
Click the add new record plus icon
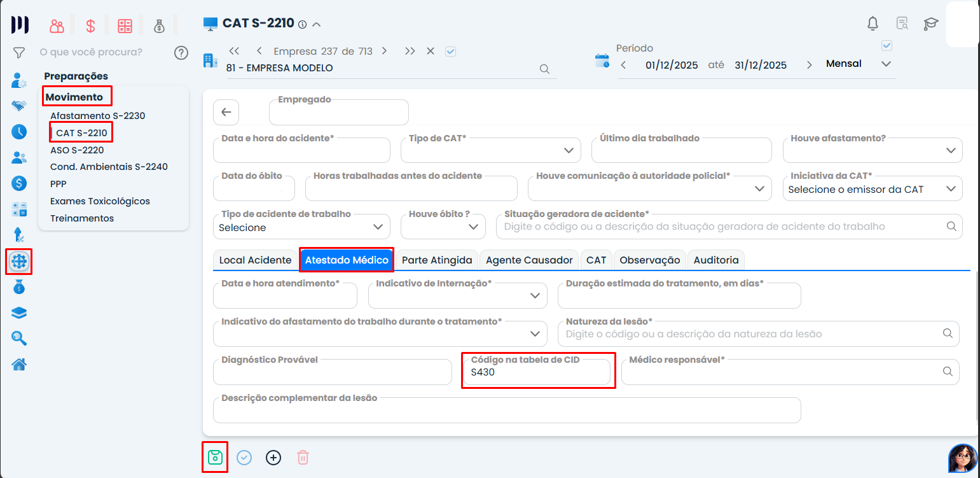click(273, 458)
